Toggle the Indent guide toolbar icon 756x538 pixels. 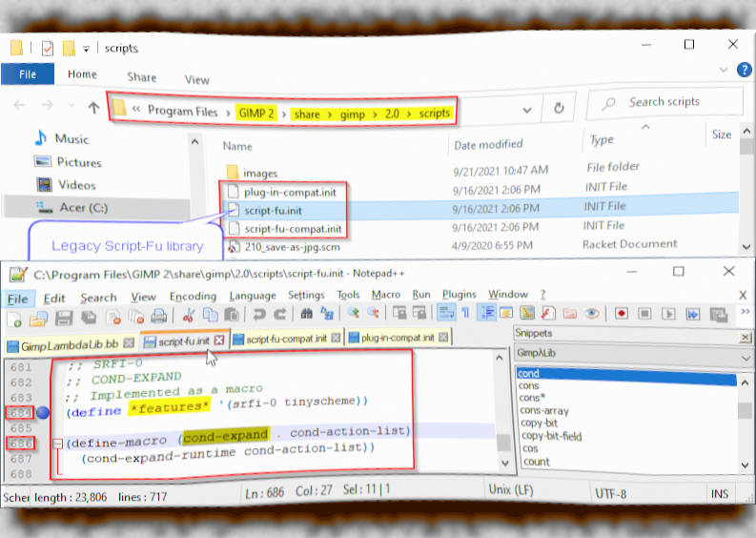[x=486, y=313]
